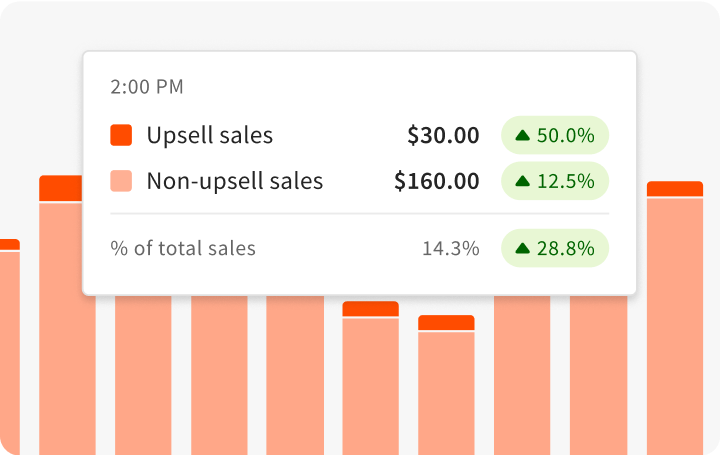Click the 2:00 PM tooltip timestamp
This screenshot has width=720, height=455.
(147, 87)
